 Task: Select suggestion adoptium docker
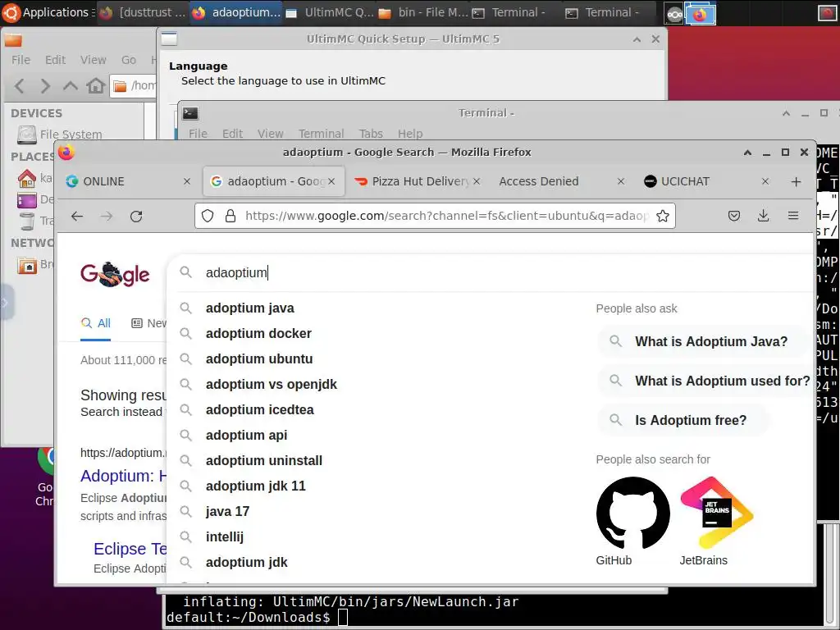(x=258, y=333)
